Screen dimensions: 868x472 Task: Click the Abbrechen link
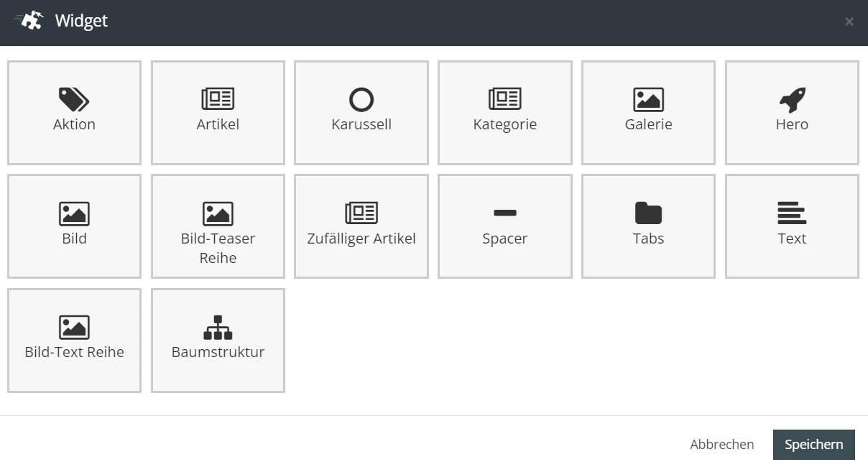[722, 445]
